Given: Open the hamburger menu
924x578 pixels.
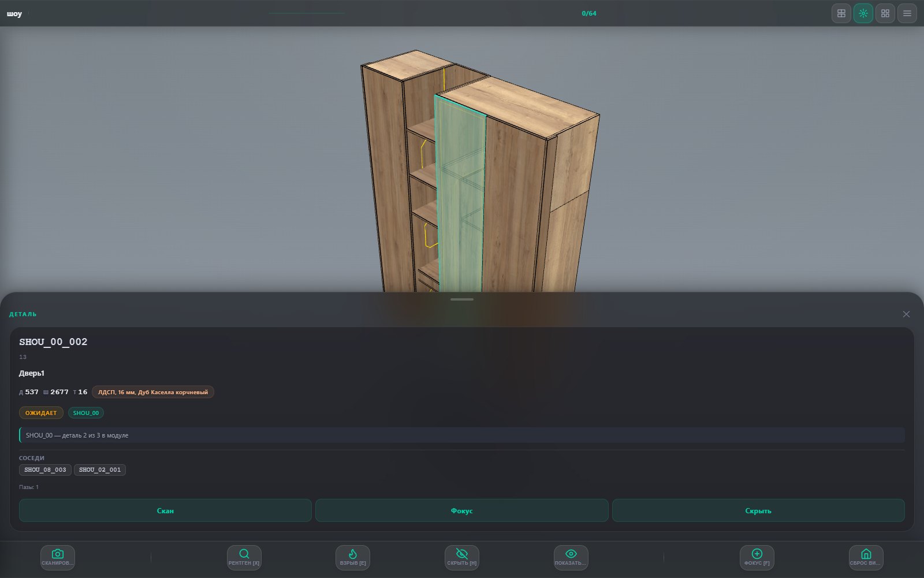Looking at the screenshot, I should pyautogui.click(x=907, y=13).
